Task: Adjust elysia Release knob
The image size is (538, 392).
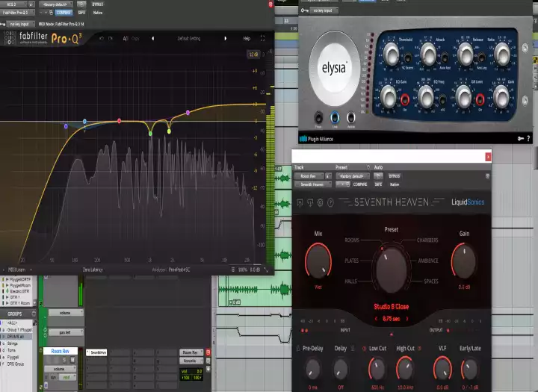Action: (x=466, y=55)
